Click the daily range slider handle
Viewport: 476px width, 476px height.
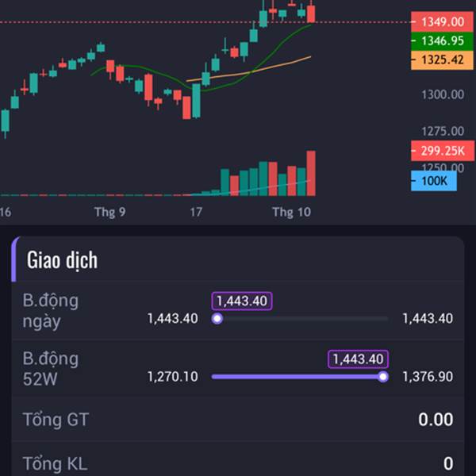tap(217, 319)
